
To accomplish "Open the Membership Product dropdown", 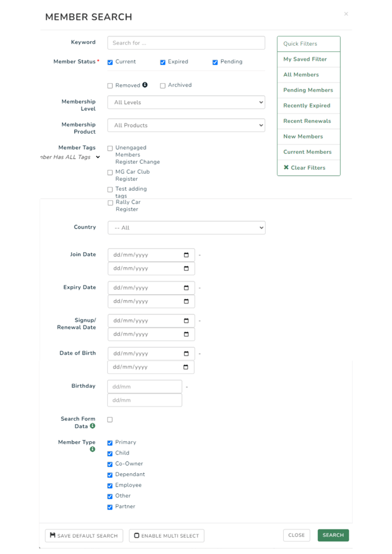I will (186, 125).
